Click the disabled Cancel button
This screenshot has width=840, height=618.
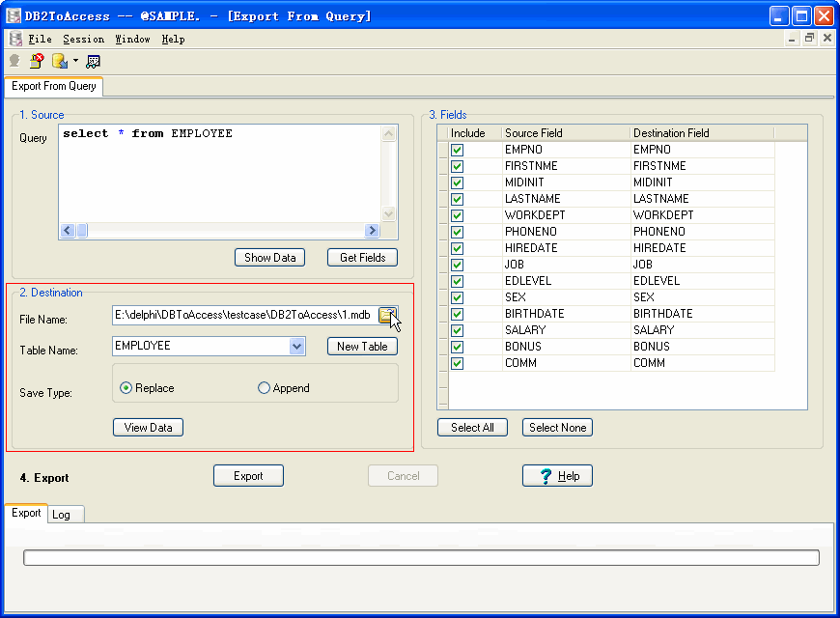(x=404, y=476)
